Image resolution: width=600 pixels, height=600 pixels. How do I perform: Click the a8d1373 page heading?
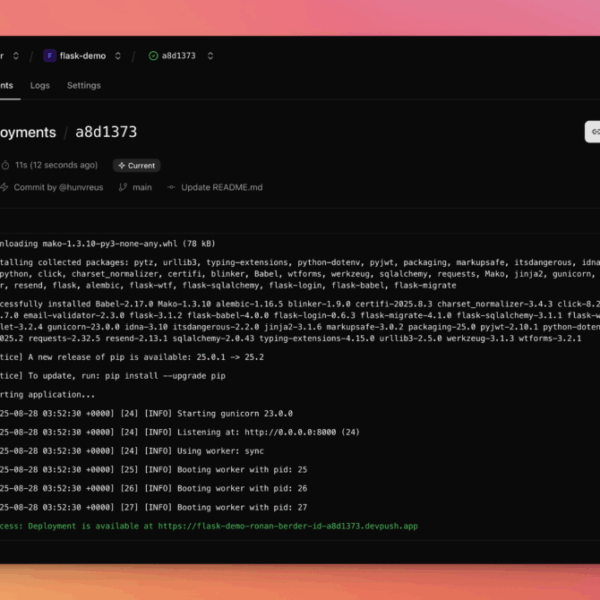106,132
